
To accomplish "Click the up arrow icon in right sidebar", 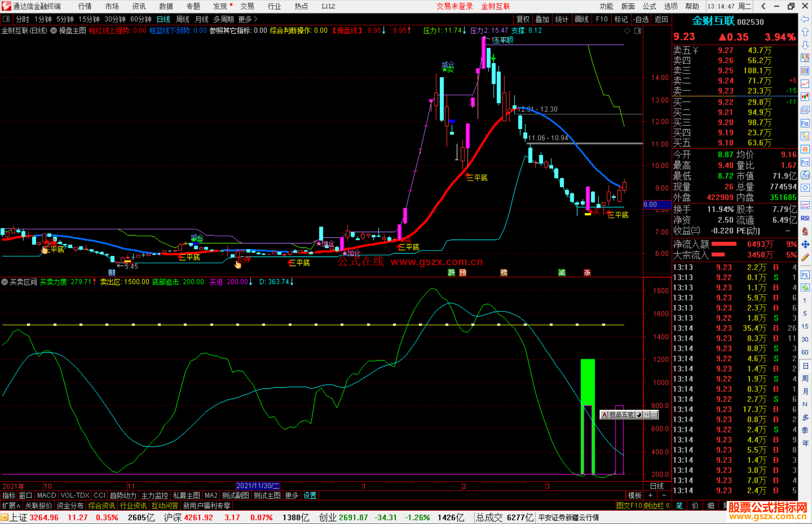I will coord(805,32).
